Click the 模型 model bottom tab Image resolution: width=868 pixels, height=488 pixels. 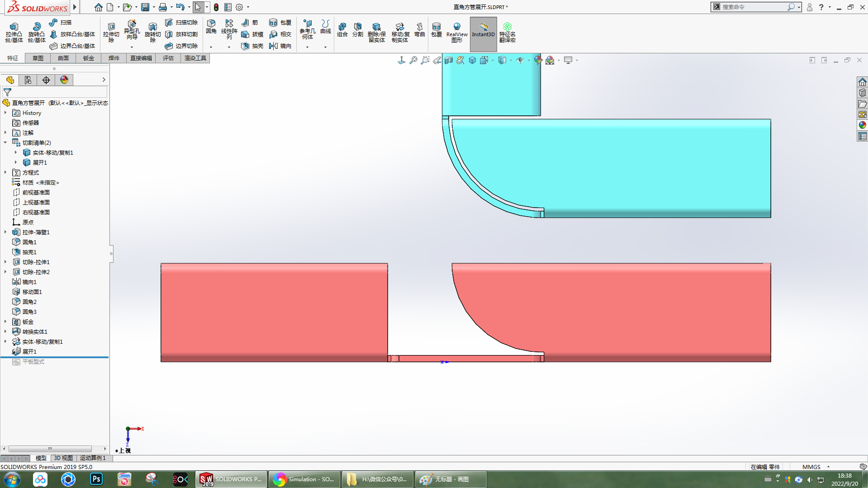[x=41, y=458]
